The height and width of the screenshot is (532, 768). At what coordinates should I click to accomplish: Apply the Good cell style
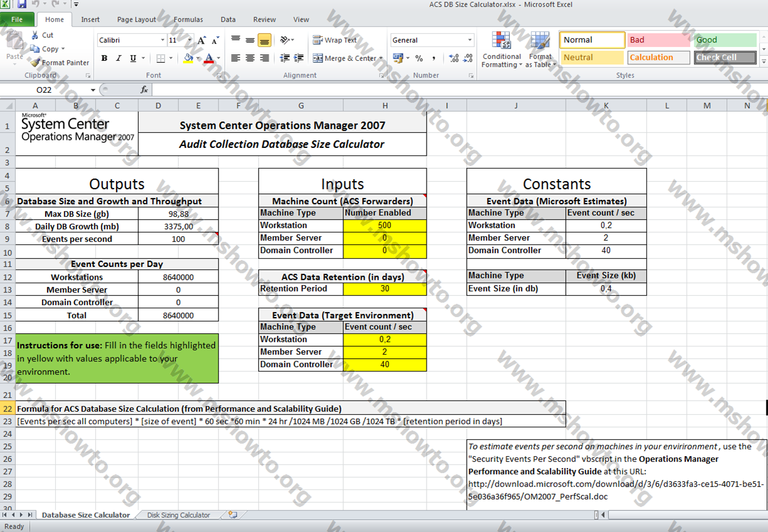tap(725, 40)
